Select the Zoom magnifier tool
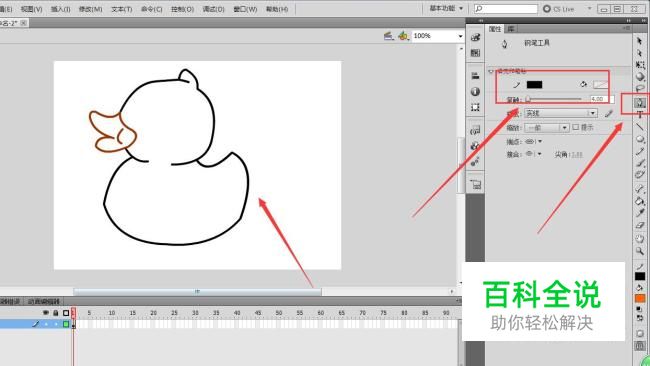The width and height of the screenshot is (650, 366). 640,251
